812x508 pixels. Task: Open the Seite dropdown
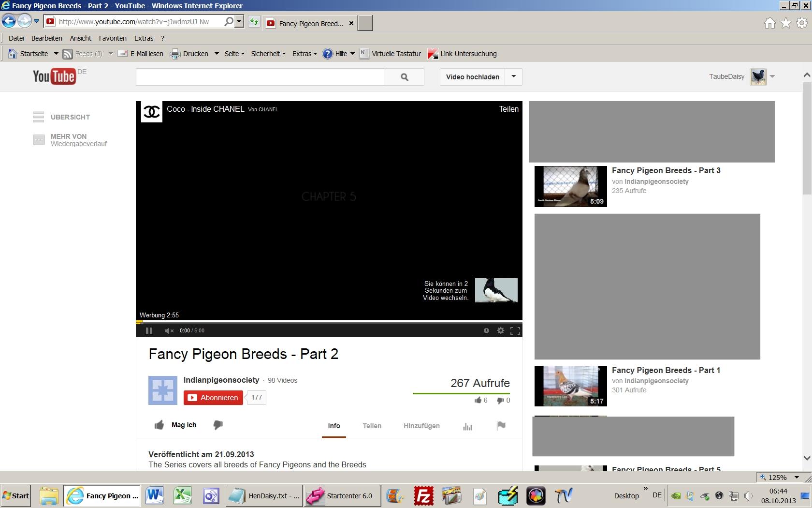click(234, 54)
